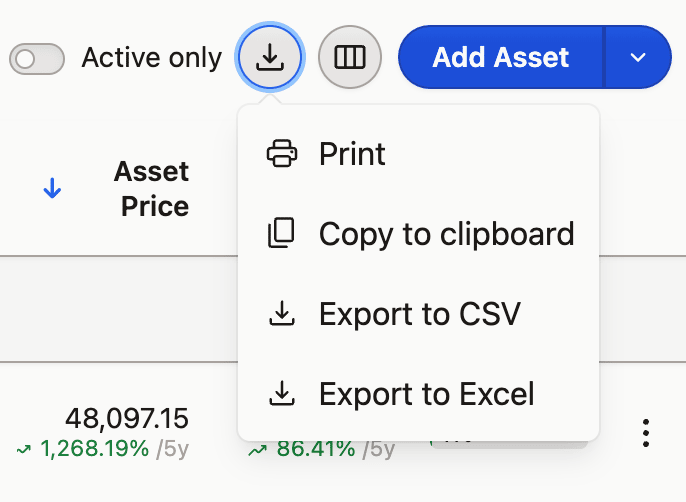This screenshot has height=502, width=686.
Task: Choose Copy to clipboard option
Action: tap(418, 234)
